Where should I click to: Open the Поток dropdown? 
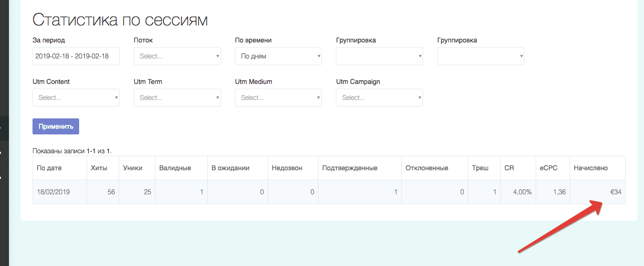[177, 56]
